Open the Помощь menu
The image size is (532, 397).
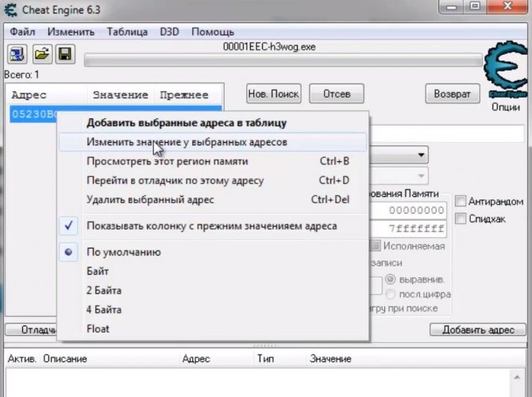click(213, 32)
